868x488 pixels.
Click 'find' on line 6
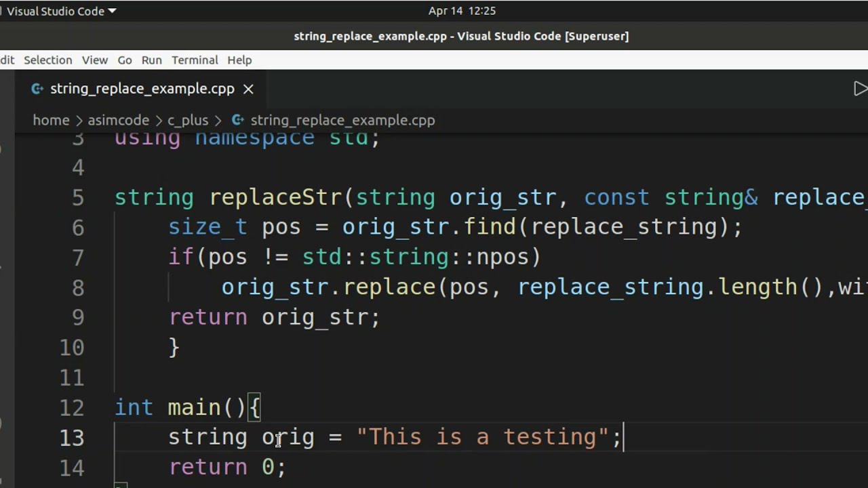490,227
